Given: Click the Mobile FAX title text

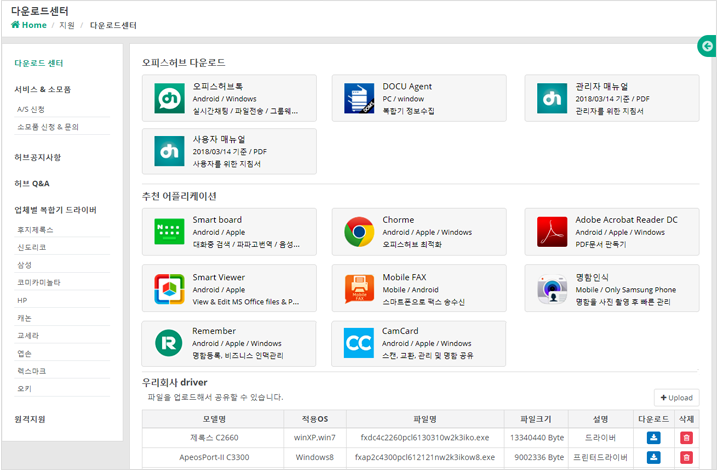Looking at the screenshot, I should coord(404,277).
